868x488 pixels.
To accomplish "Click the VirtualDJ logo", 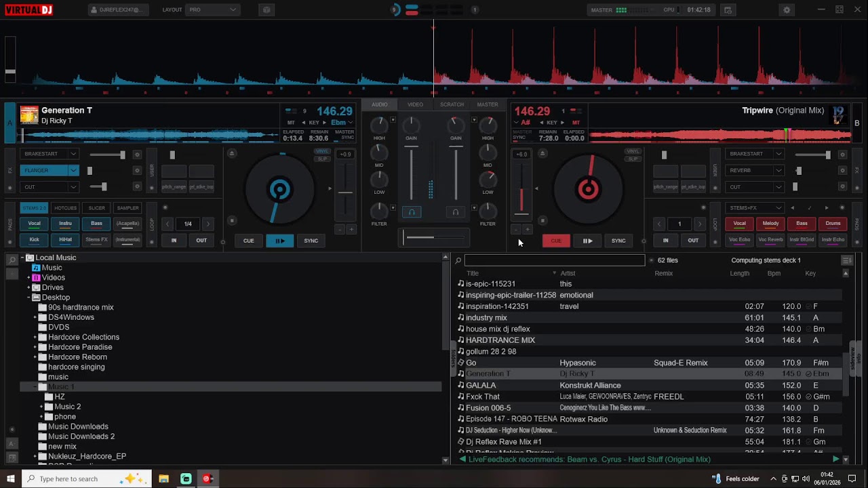I will pyautogui.click(x=28, y=9).
